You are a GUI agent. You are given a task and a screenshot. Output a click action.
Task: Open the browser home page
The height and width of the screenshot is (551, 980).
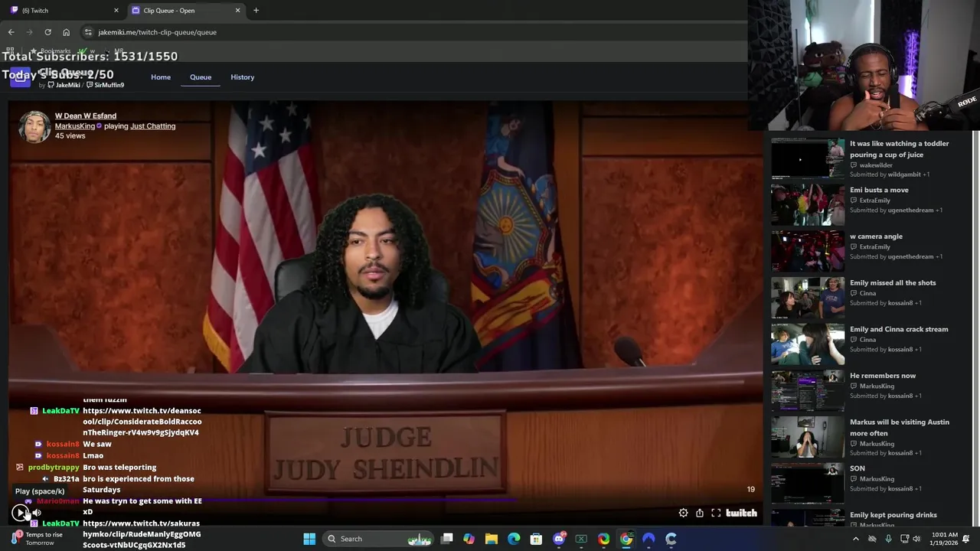click(66, 32)
